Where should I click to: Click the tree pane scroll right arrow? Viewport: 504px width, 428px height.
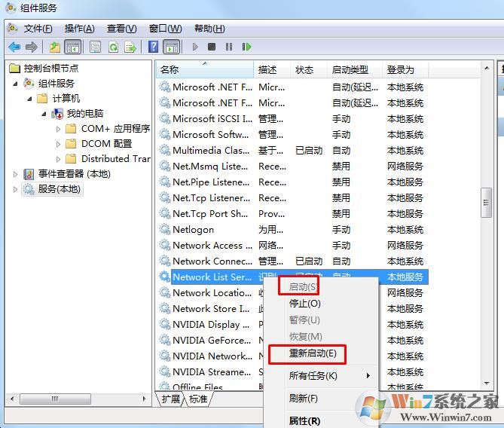point(145,399)
